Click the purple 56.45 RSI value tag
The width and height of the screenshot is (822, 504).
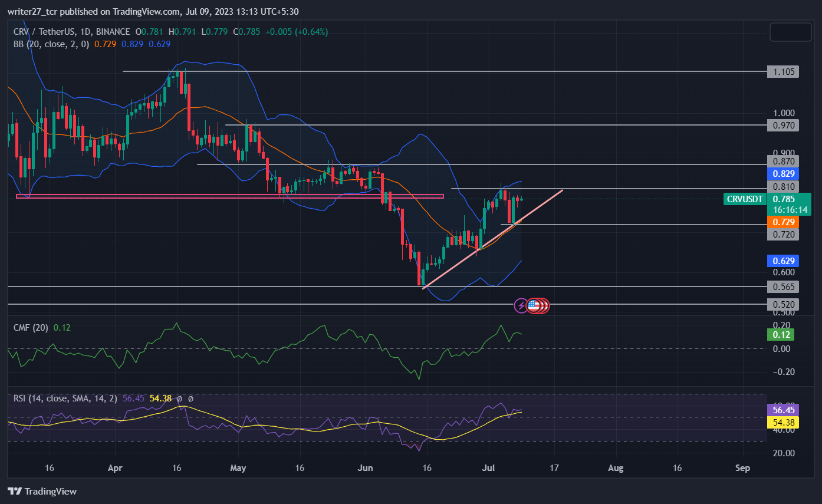click(x=783, y=410)
